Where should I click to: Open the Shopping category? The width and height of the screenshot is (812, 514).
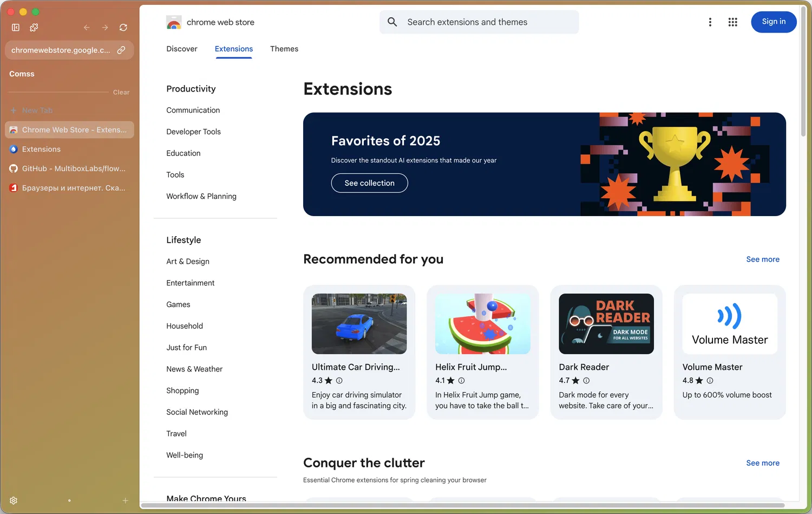[x=182, y=391]
